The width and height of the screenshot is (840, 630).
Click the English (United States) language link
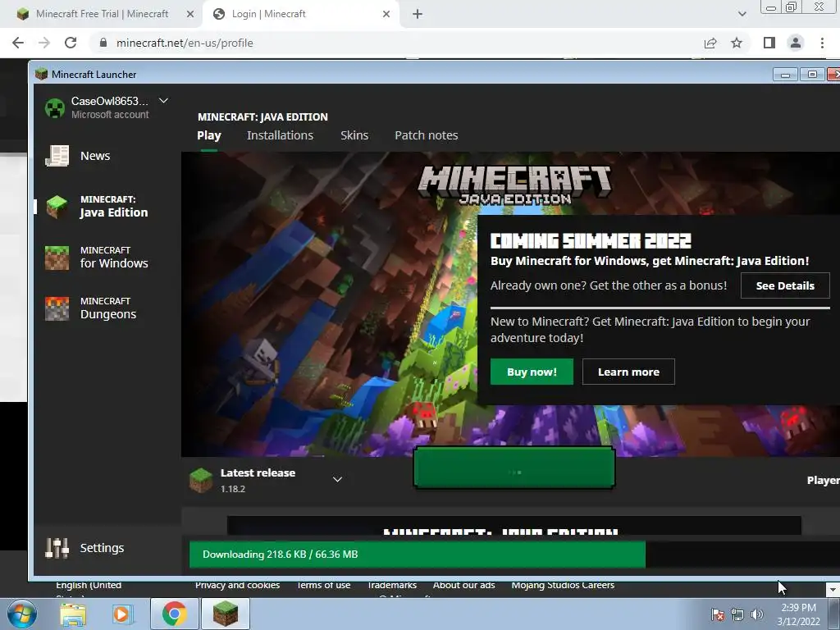pyautogui.click(x=89, y=589)
